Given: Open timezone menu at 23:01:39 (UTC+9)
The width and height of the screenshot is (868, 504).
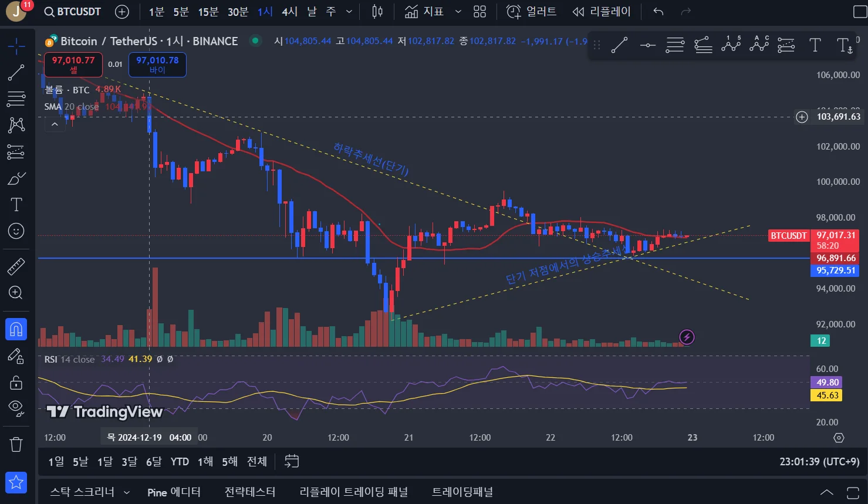Looking at the screenshot, I should pos(819,462).
